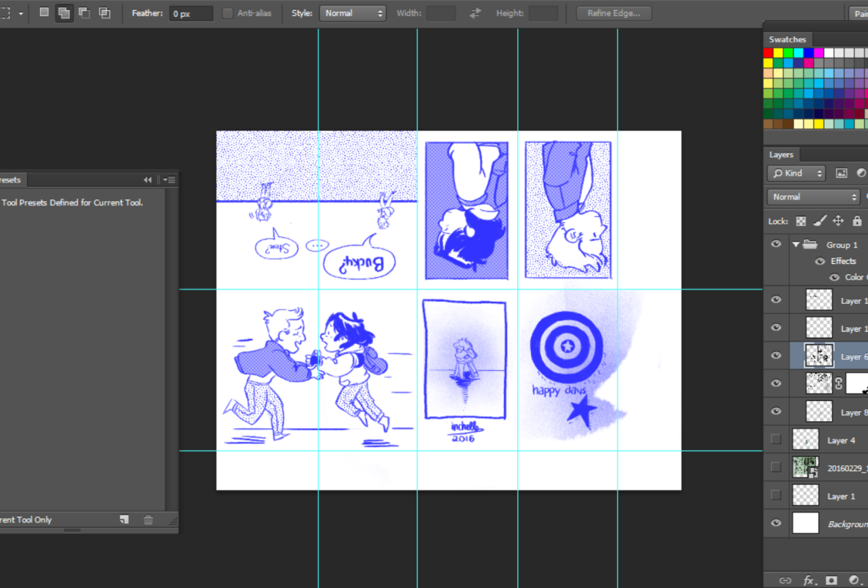868x588 pixels.
Task: Choose the Intersect with selection icon
Action: 104,13
